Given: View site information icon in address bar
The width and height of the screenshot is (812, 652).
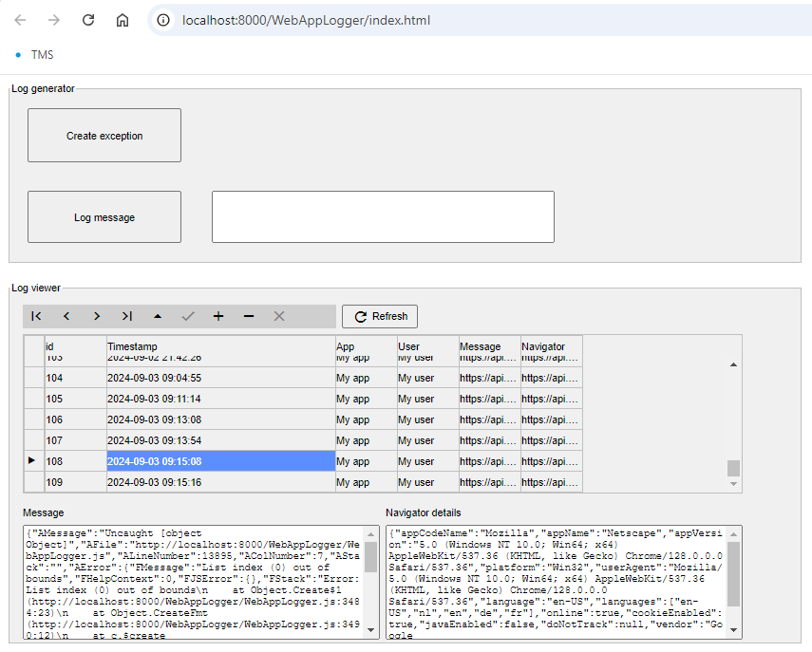Looking at the screenshot, I should [x=163, y=20].
